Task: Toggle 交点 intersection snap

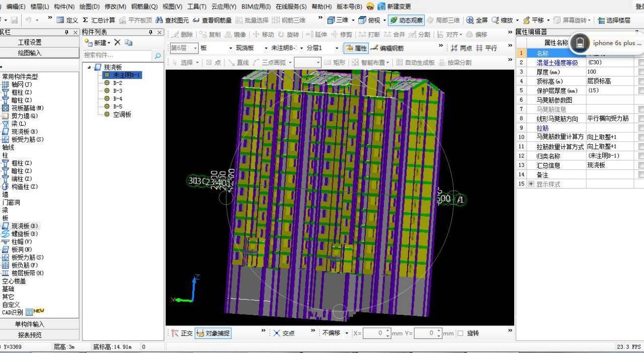Action: [284, 333]
